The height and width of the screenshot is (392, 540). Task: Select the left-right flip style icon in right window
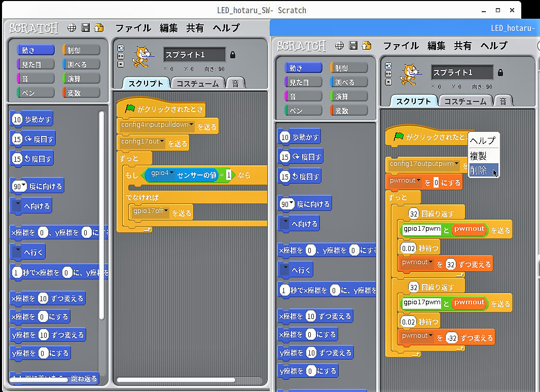(x=388, y=74)
